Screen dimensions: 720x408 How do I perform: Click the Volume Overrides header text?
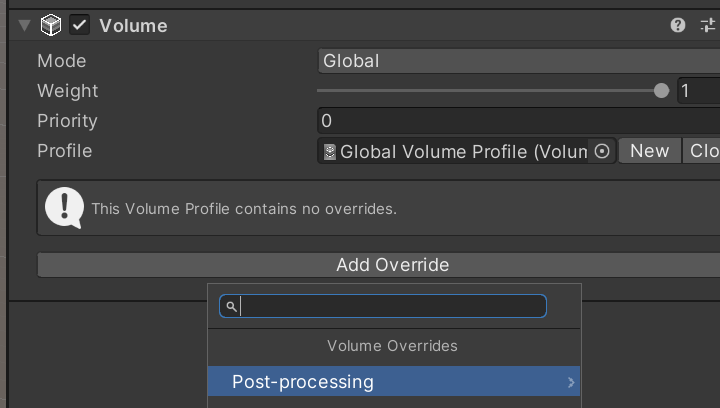(x=392, y=346)
